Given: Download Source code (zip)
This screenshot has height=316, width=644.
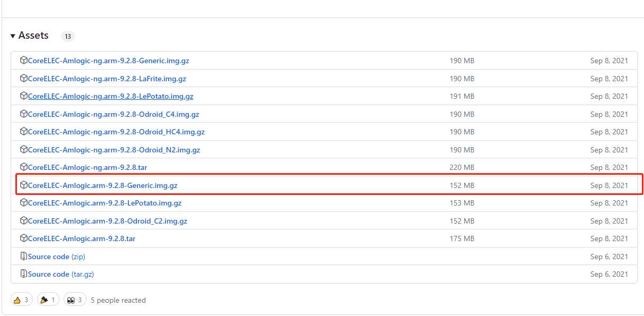Looking at the screenshot, I should click(57, 257).
